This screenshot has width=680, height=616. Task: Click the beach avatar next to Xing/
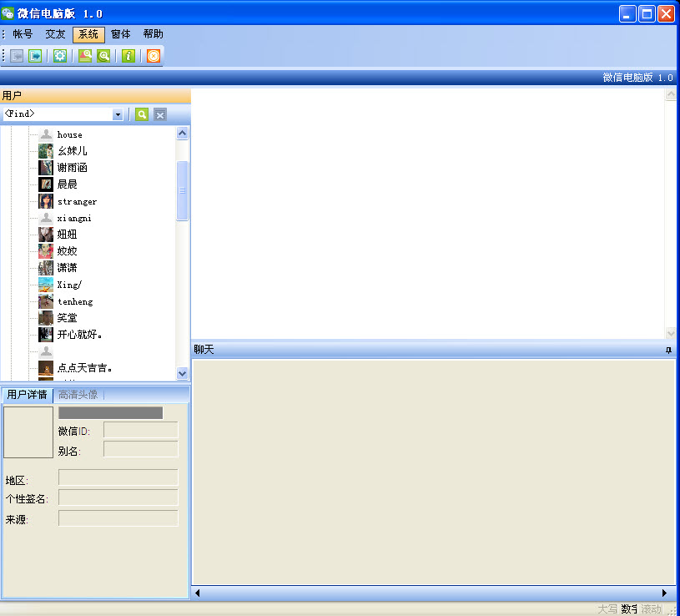pos(46,285)
